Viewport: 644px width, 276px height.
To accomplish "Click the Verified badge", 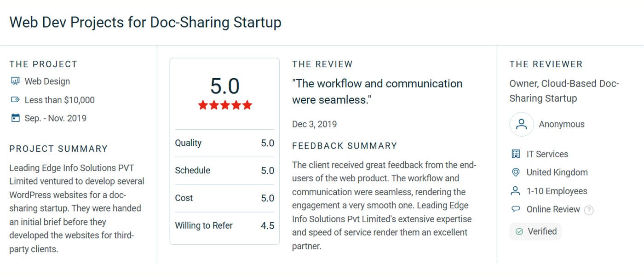I will point(535,231).
